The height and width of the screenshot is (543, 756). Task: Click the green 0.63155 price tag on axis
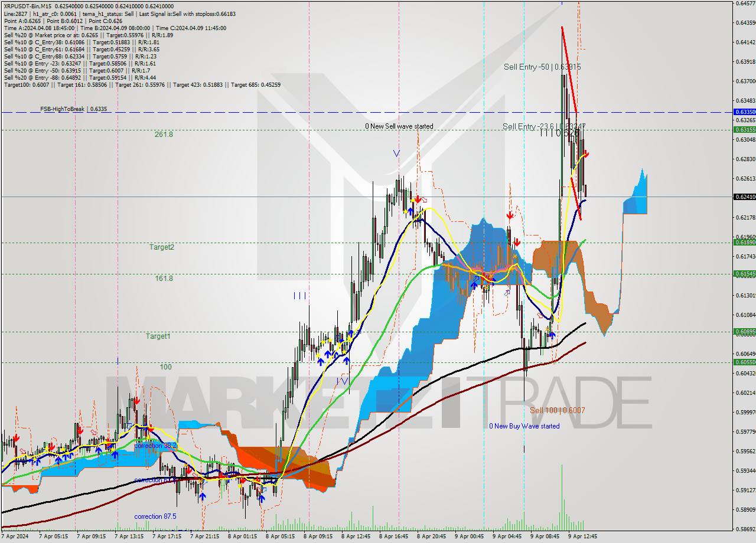(745, 129)
